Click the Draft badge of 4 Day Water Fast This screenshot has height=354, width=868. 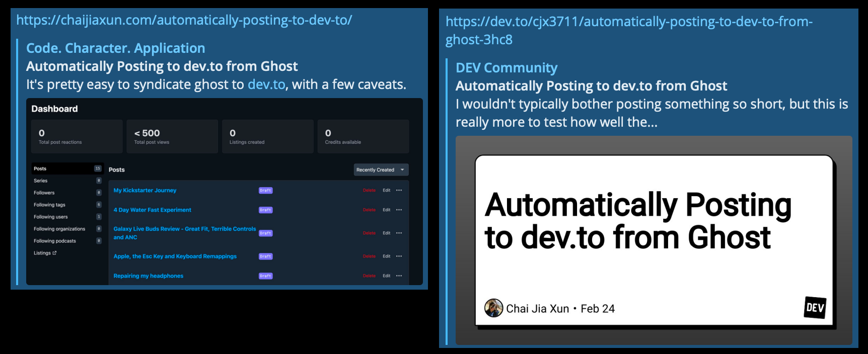[265, 210]
